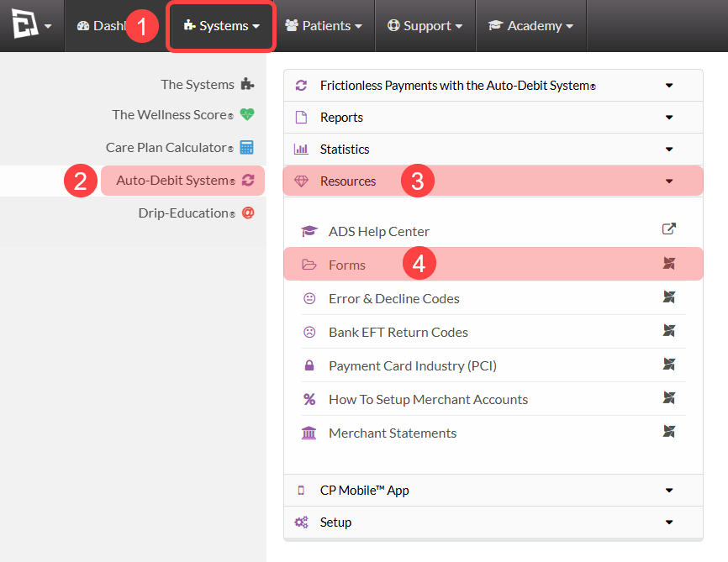Open the Merchant Statements link
This screenshot has height=562, width=728.
click(393, 433)
